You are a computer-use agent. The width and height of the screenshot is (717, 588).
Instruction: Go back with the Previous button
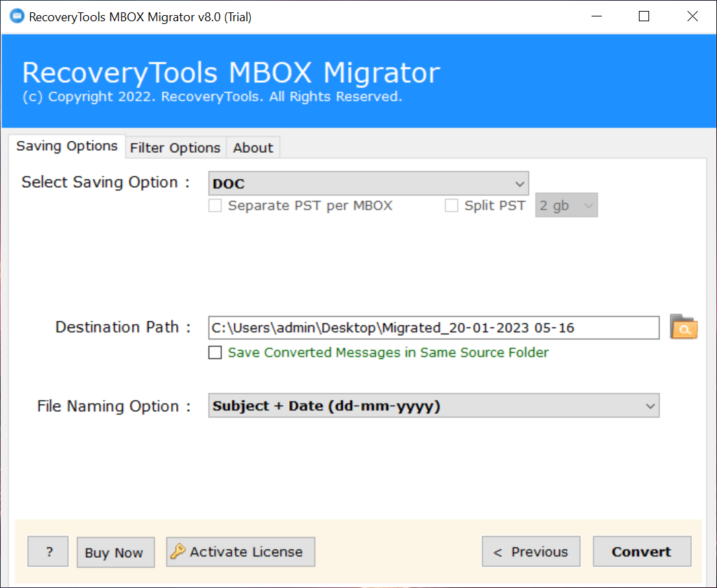click(531, 552)
